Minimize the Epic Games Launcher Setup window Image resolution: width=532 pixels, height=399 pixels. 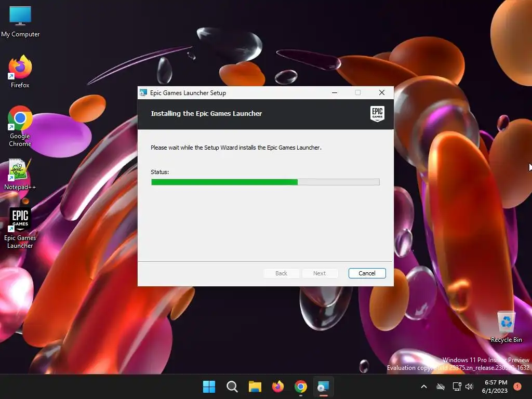[335, 92]
